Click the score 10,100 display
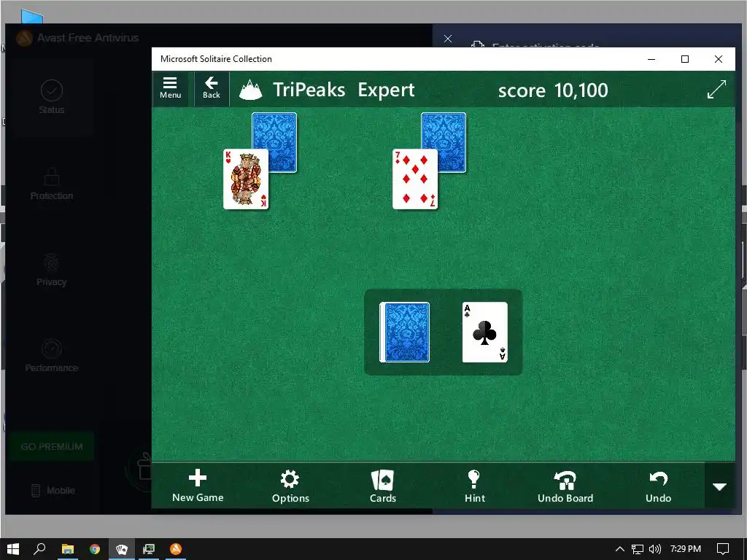This screenshot has height=560, width=747. 553,90
